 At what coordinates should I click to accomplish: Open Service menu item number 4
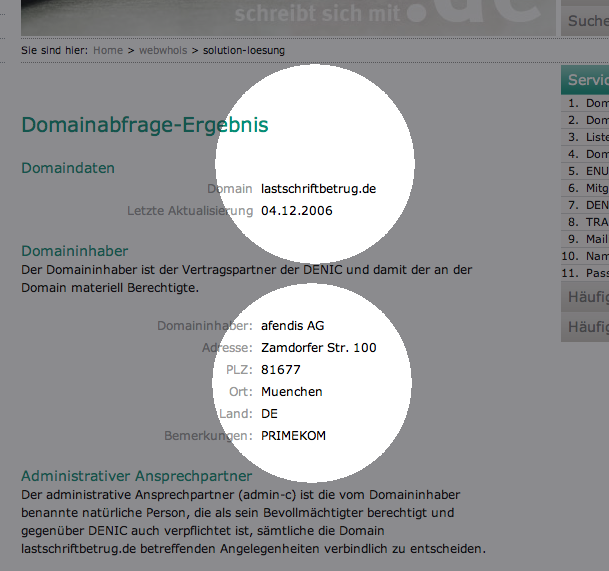tap(585, 154)
